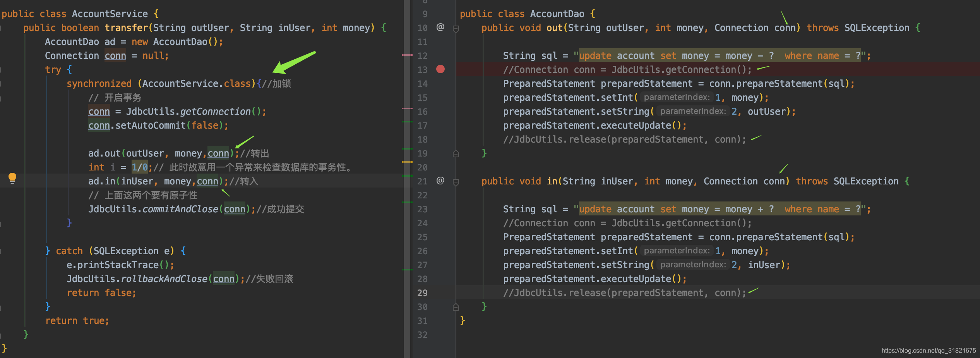Click setString with outUser on line 16

649,112
